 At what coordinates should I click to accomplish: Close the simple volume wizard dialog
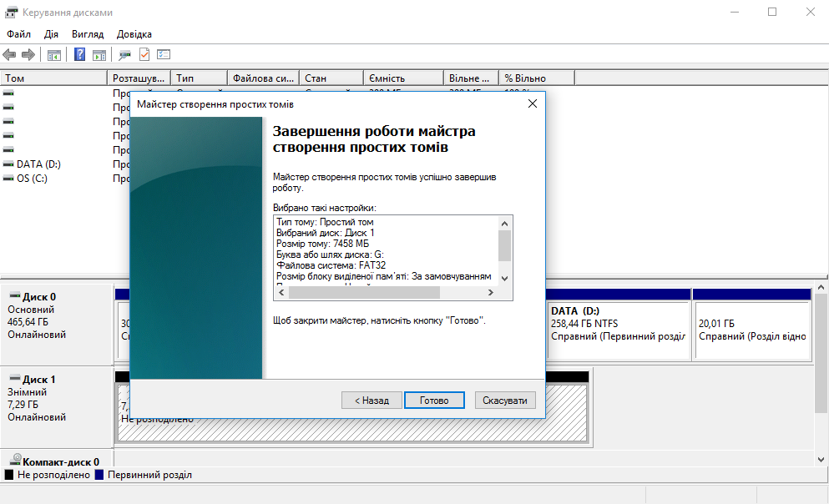point(532,104)
